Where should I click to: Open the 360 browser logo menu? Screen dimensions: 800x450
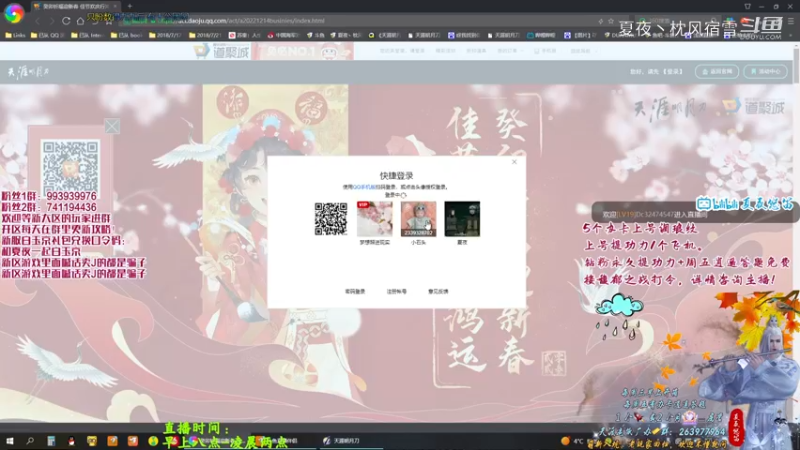(x=14, y=13)
